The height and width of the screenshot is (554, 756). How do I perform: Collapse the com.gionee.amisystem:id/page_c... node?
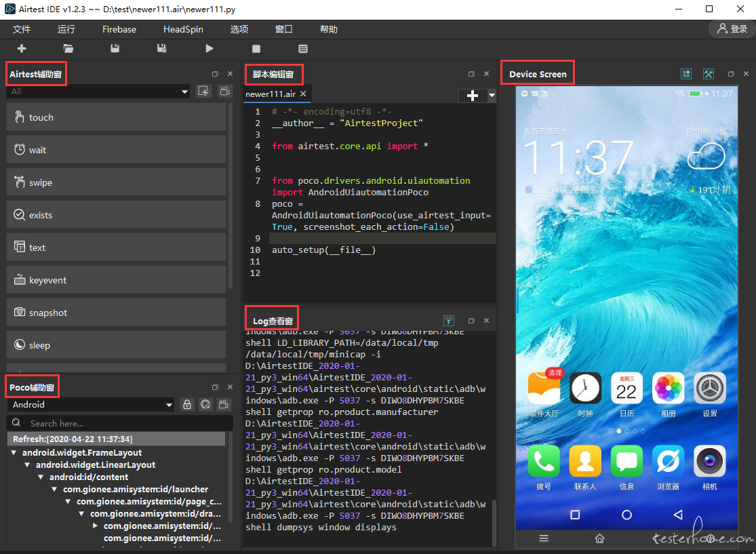click(x=68, y=501)
